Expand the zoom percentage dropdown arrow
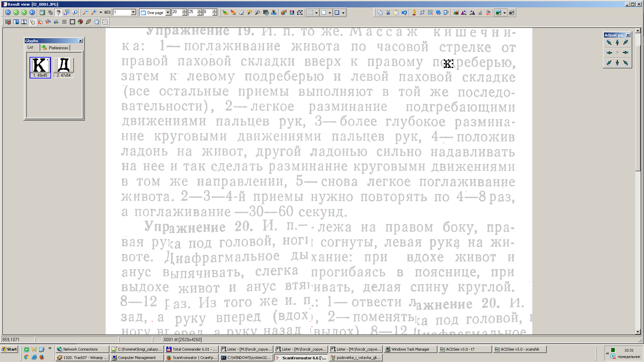This screenshot has width=644, height=362. point(101,12)
